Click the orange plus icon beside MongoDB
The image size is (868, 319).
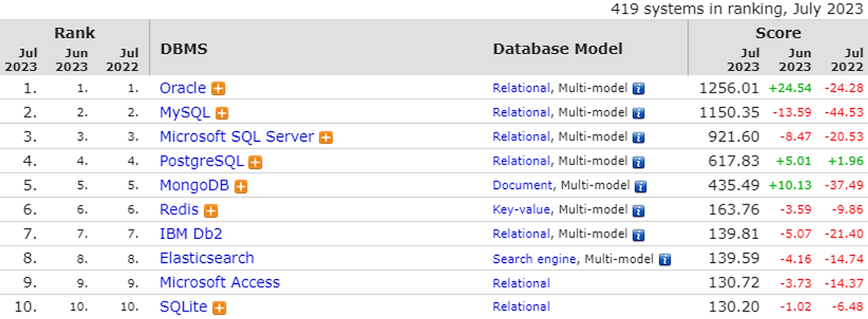coord(241,187)
